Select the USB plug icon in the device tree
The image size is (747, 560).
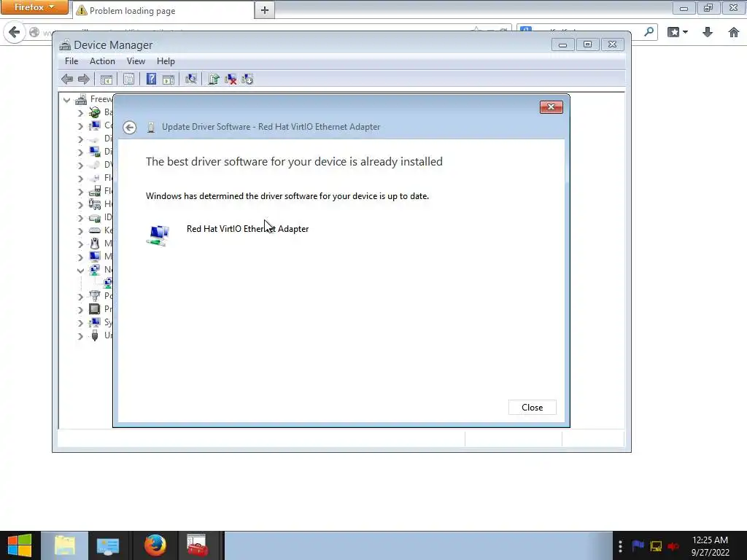coord(95,335)
